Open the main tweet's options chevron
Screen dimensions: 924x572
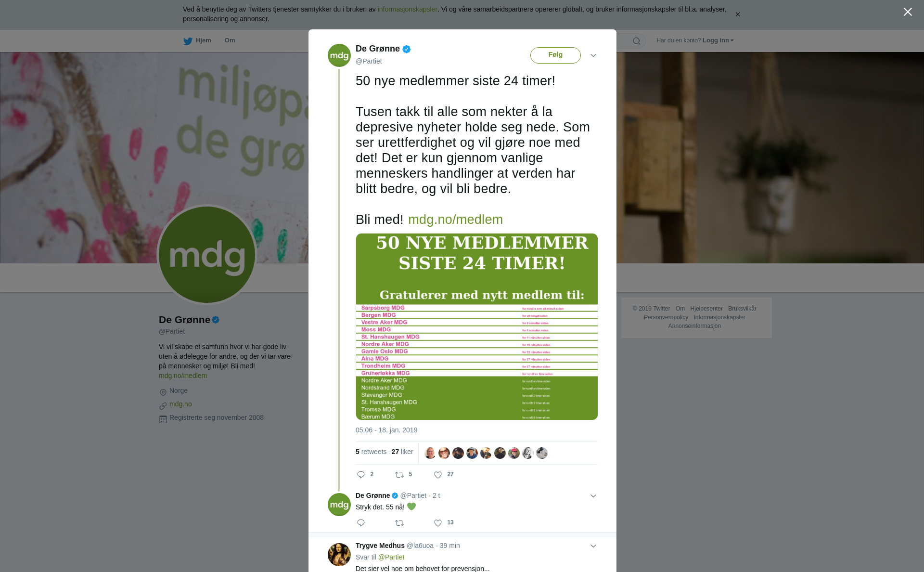coord(593,55)
